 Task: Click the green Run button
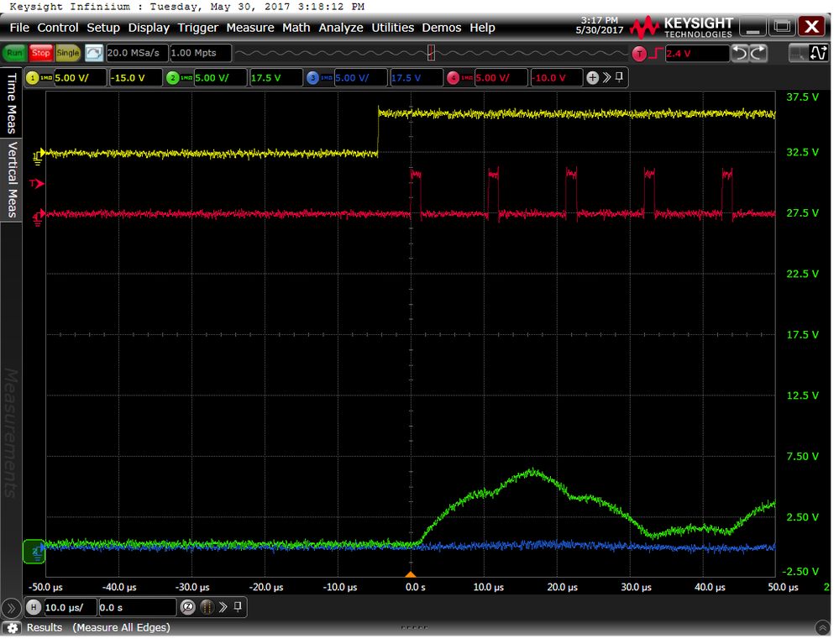pos(14,53)
